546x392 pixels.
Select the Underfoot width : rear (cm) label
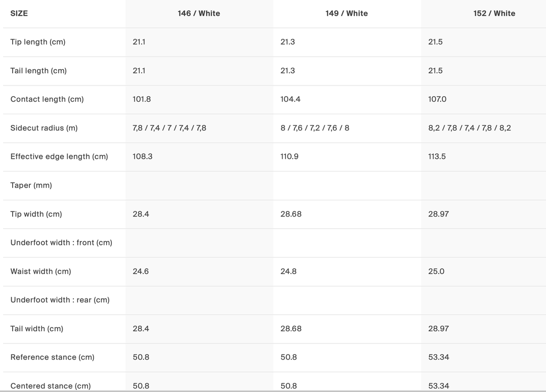coord(60,300)
